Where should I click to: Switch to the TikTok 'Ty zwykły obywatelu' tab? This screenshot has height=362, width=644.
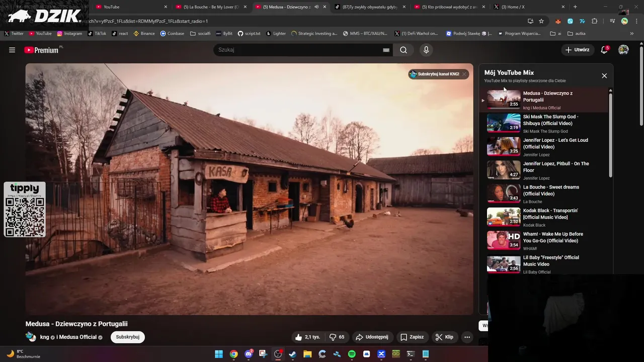pyautogui.click(x=369, y=7)
